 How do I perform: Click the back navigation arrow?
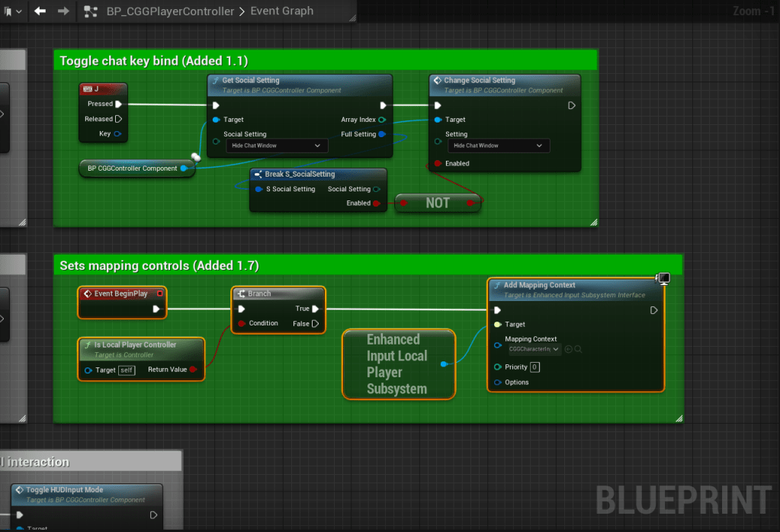point(40,11)
